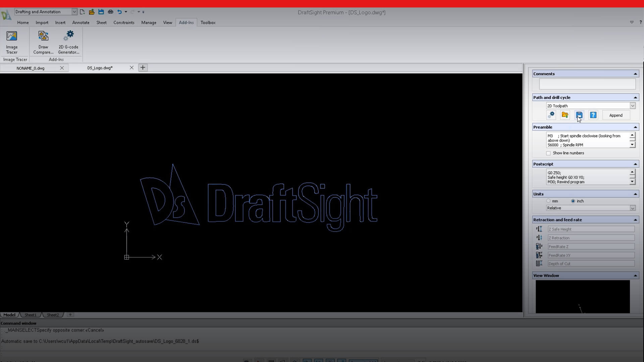Switch to the NONAME_0.dwg document tab

pyautogui.click(x=31, y=68)
